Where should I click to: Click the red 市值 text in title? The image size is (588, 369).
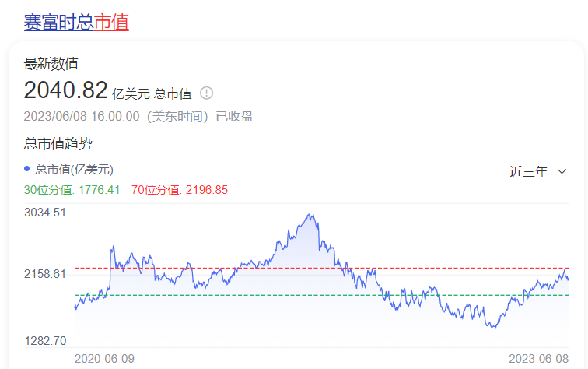111,22
